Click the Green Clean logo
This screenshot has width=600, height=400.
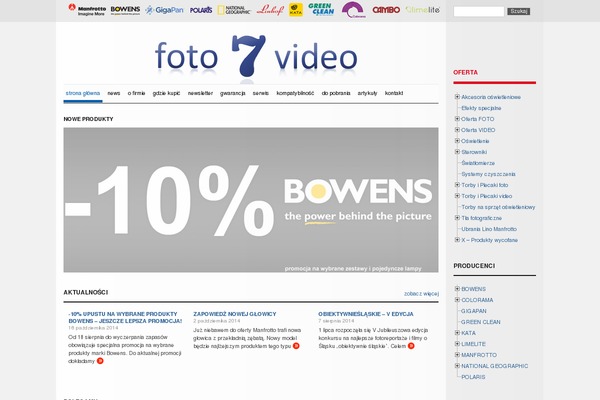[x=321, y=9]
